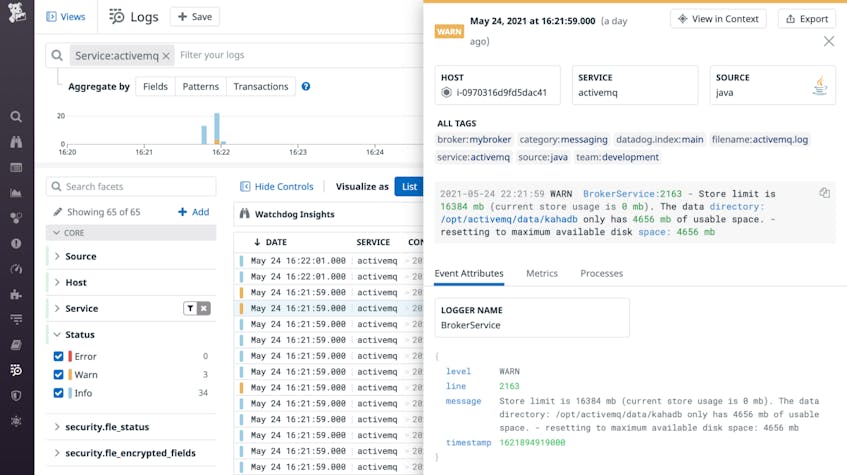Click the Views panel icon
The image size is (847, 475).
51,17
